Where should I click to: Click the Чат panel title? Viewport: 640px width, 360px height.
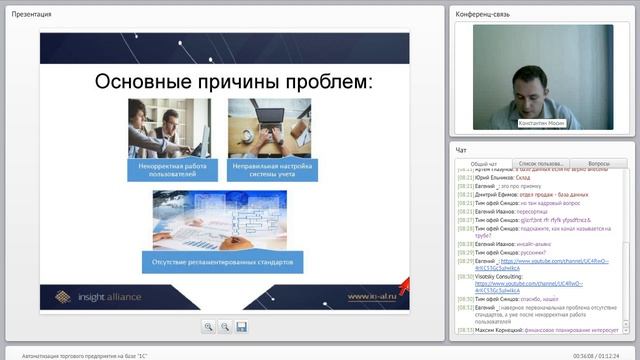[x=461, y=150]
